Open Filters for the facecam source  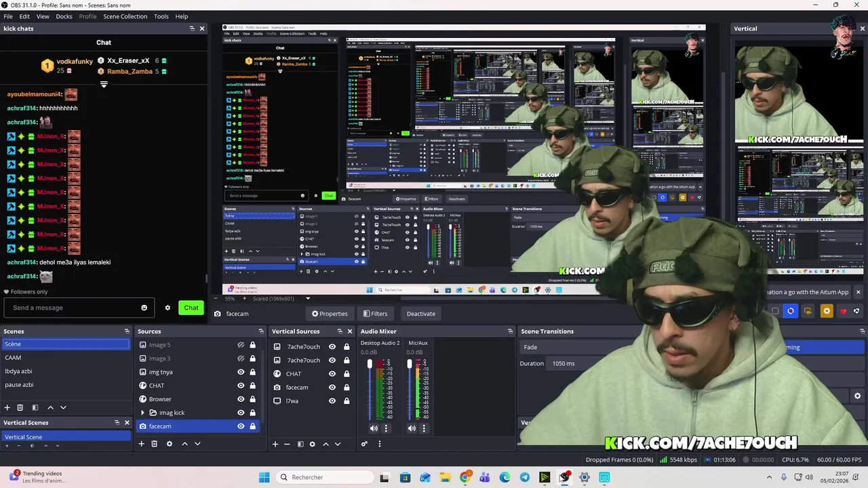click(x=375, y=314)
